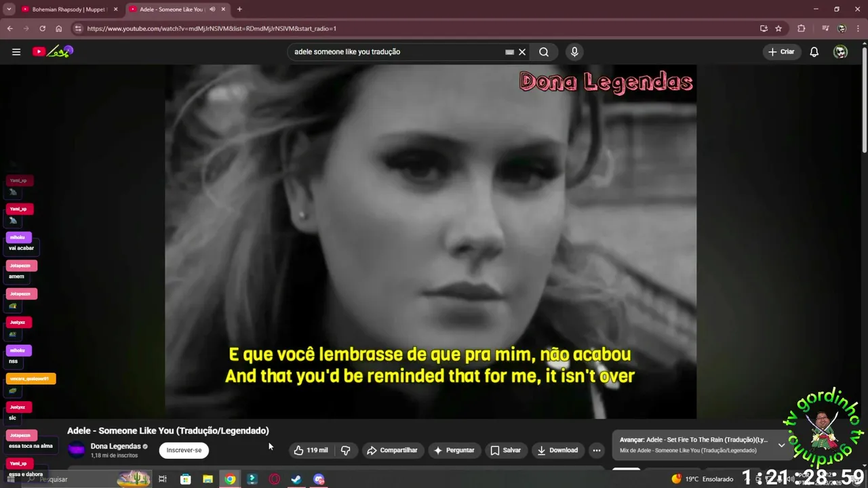Click the page vertical scrollbar

864,98
